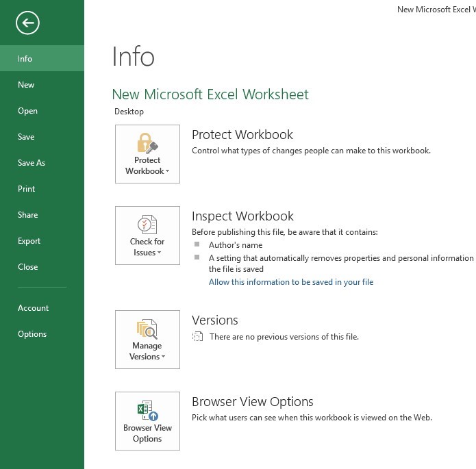Click Export in the backstage menu
Viewport: 476px width, 469px height.
point(29,241)
